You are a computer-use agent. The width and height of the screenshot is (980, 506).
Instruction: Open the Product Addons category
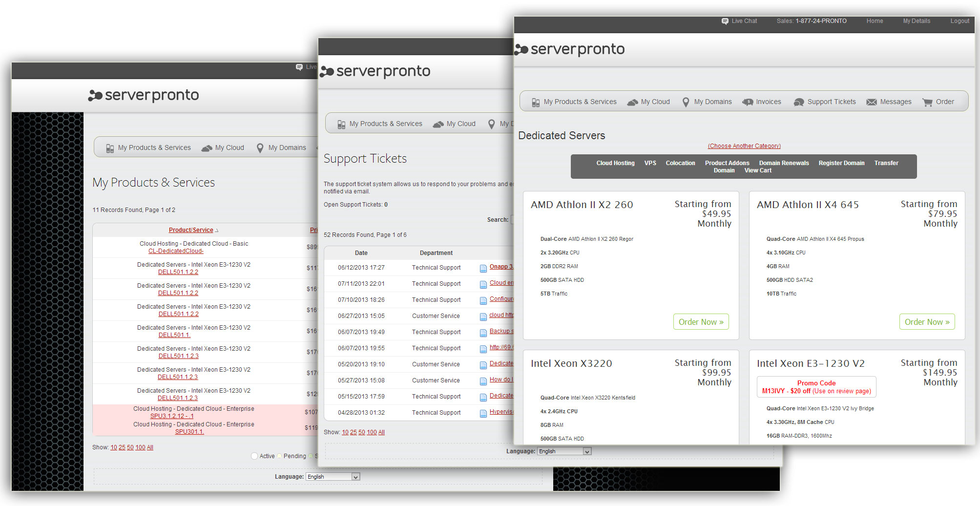[727, 163]
